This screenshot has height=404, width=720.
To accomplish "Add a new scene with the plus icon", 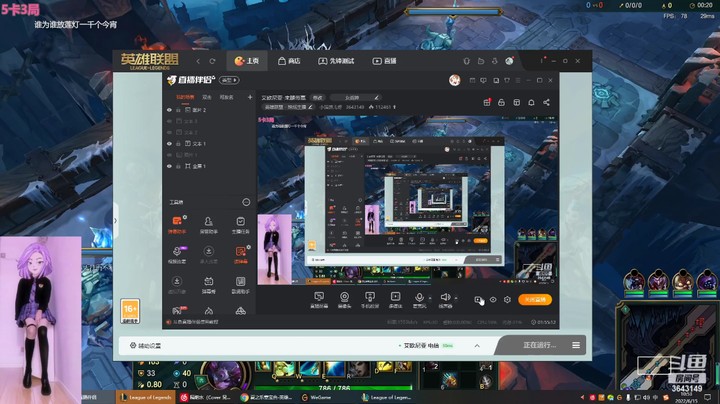I will click(x=250, y=97).
